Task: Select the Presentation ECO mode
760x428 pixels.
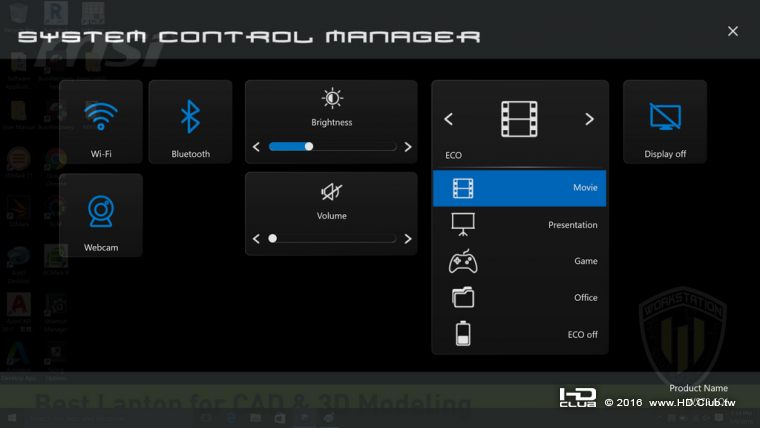Action: pyautogui.click(x=520, y=225)
